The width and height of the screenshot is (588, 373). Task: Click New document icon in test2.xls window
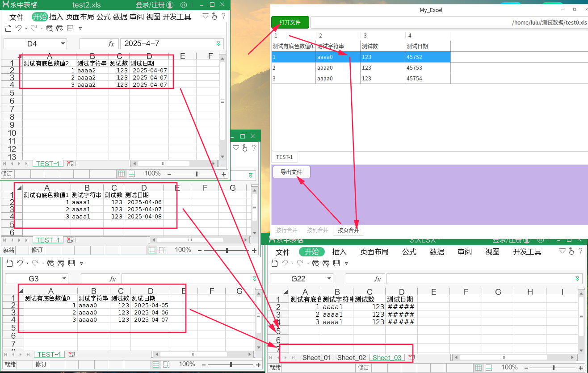click(8, 28)
